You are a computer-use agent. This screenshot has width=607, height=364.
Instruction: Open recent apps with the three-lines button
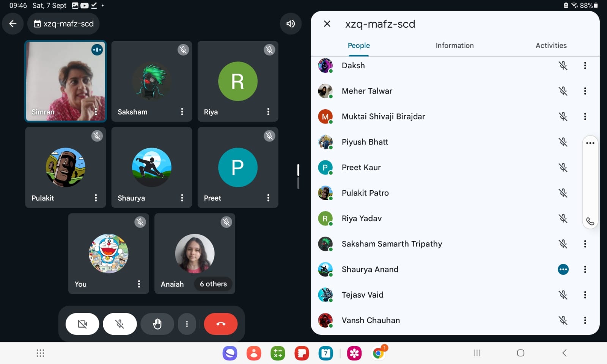477,353
